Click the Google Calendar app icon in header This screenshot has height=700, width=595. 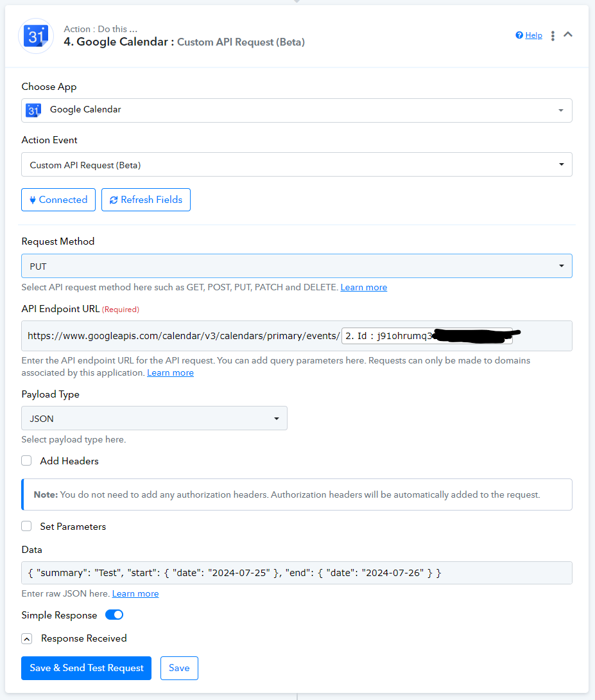(x=36, y=36)
